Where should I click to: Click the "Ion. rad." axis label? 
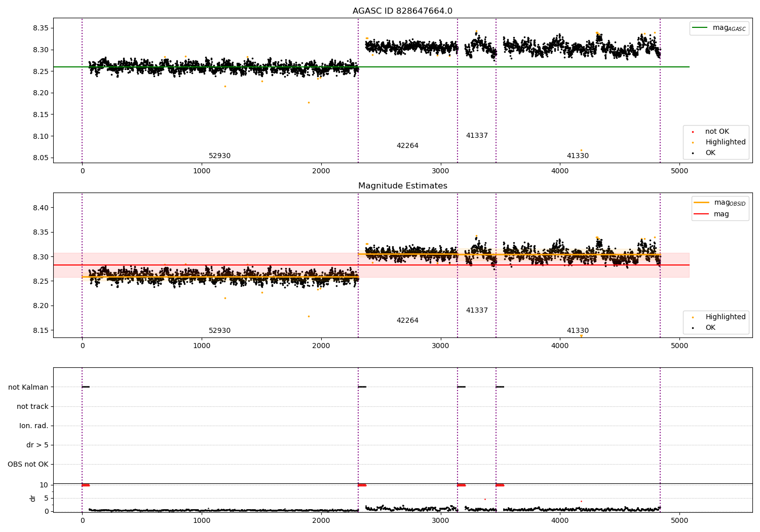pos(34,426)
